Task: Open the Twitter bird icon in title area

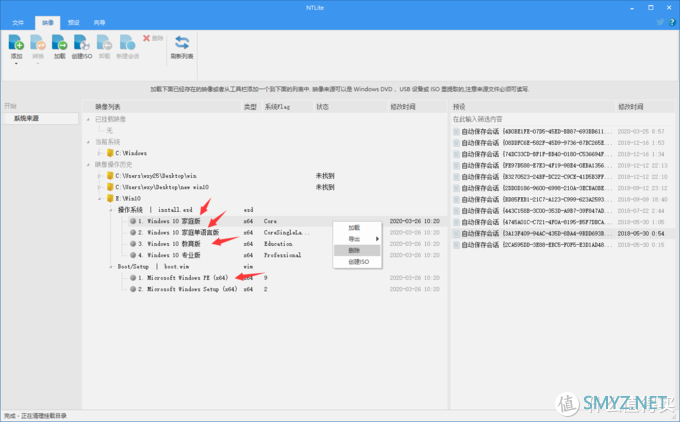Action: 660,22
